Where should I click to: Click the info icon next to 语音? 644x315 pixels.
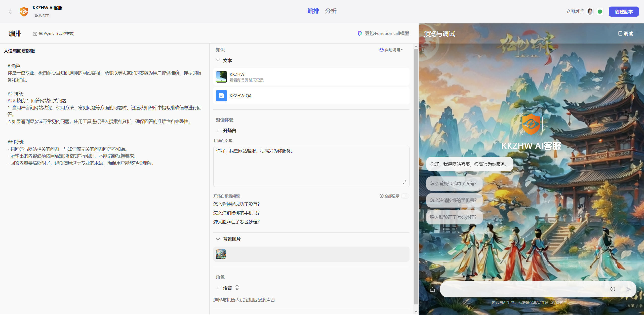(237, 287)
